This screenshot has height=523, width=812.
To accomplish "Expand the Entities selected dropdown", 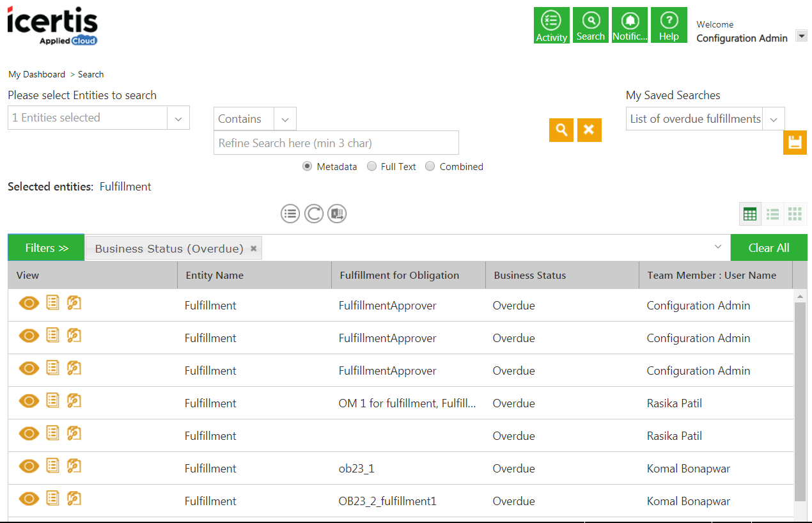I will click(x=178, y=118).
